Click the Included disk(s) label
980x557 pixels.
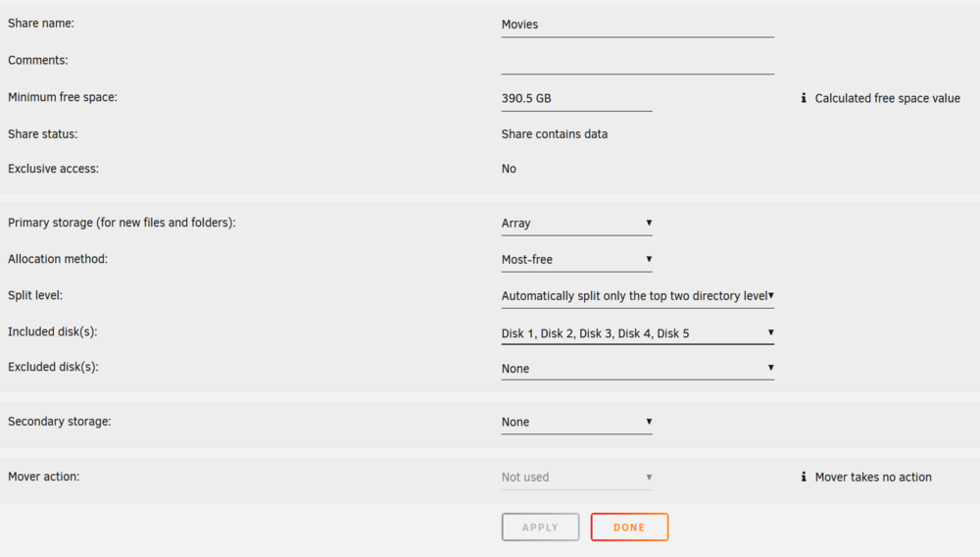pyautogui.click(x=53, y=332)
